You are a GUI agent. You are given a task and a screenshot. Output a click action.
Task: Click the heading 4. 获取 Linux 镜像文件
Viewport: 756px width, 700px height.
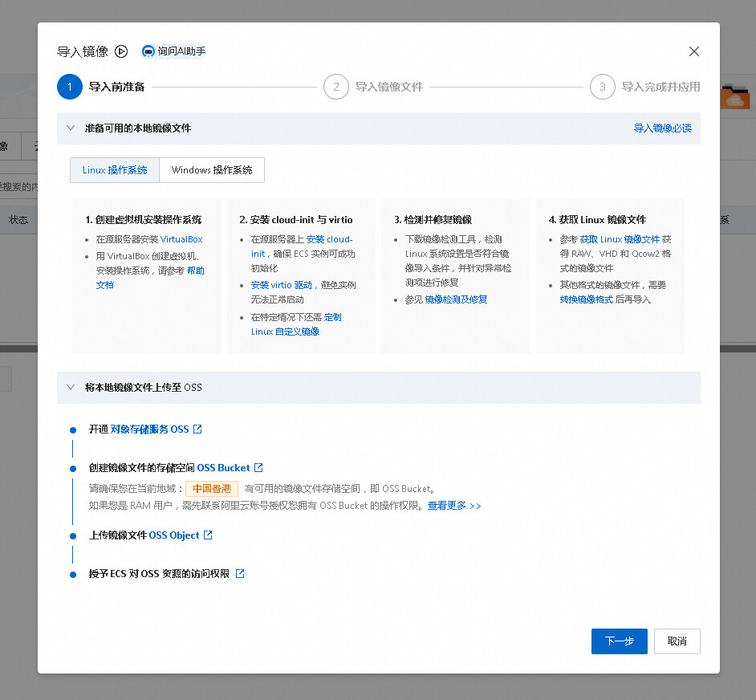[597, 219]
